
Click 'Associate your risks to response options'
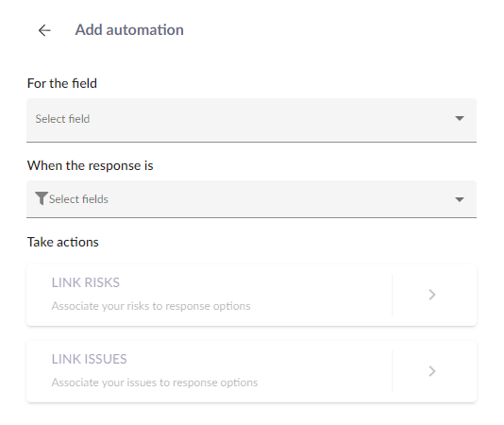pos(151,306)
